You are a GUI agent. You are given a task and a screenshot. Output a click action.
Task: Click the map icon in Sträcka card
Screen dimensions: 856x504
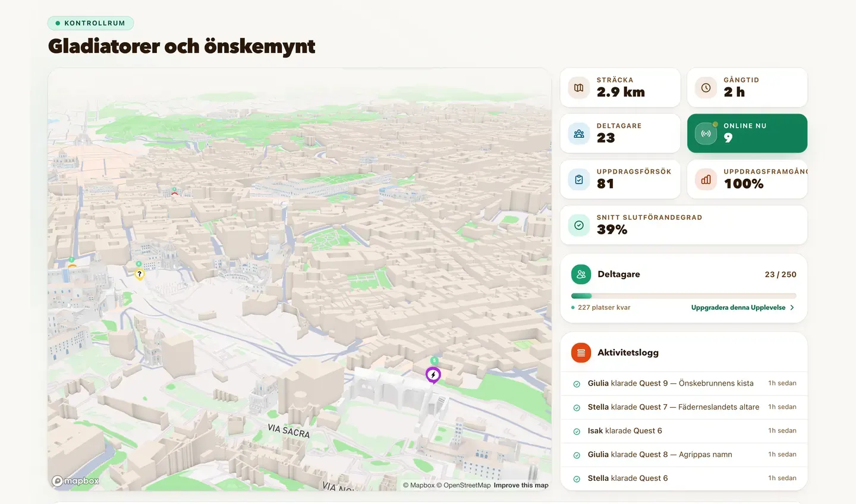[x=579, y=88]
